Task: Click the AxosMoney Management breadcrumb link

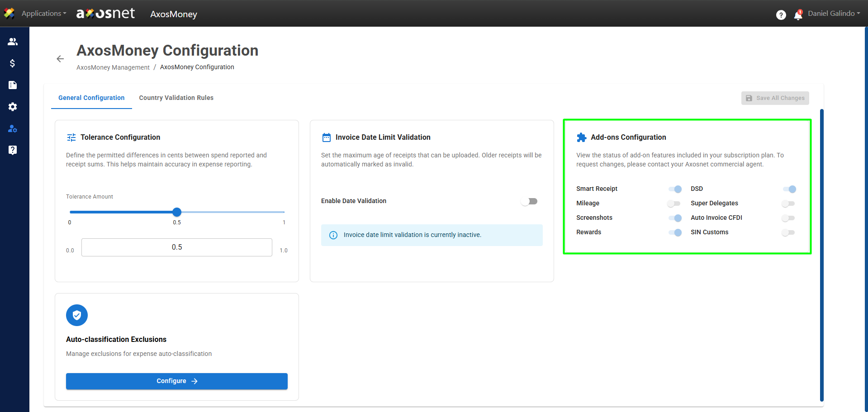Action: [x=113, y=67]
